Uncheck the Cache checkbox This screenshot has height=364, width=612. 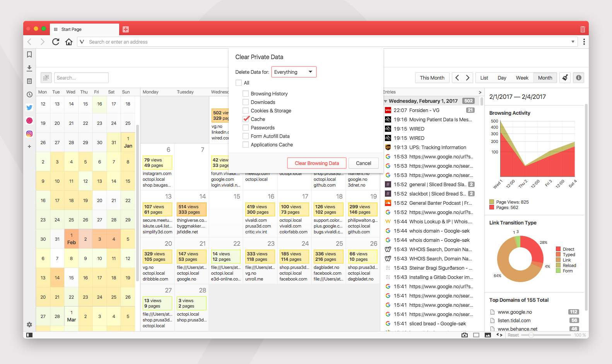pyautogui.click(x=246, y=119)
